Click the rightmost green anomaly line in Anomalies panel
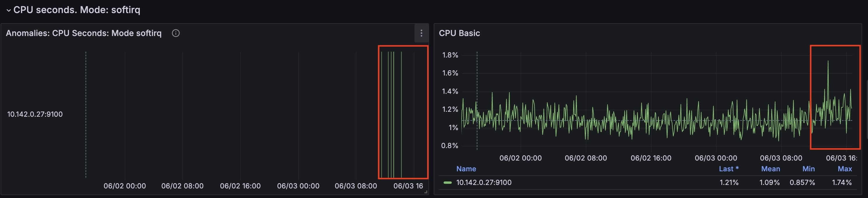 401,114
